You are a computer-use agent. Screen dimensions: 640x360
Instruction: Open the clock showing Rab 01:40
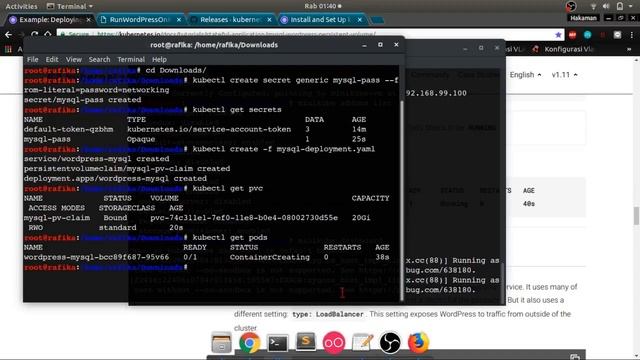[322, 6]
